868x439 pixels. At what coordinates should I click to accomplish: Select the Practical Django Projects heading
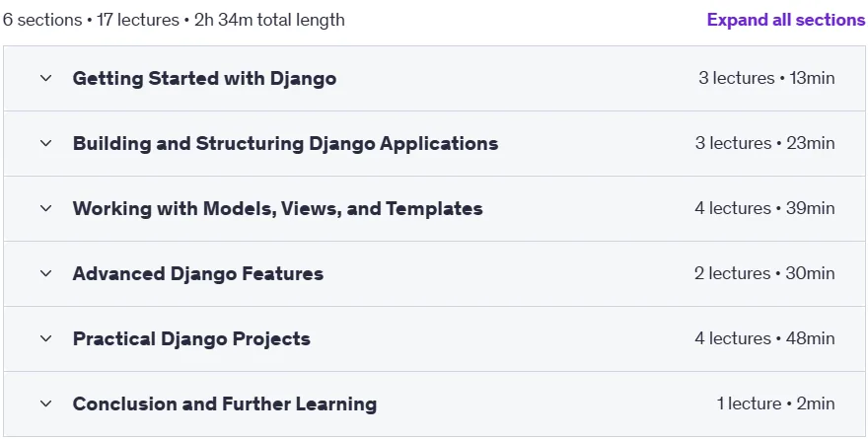point(191,338)
